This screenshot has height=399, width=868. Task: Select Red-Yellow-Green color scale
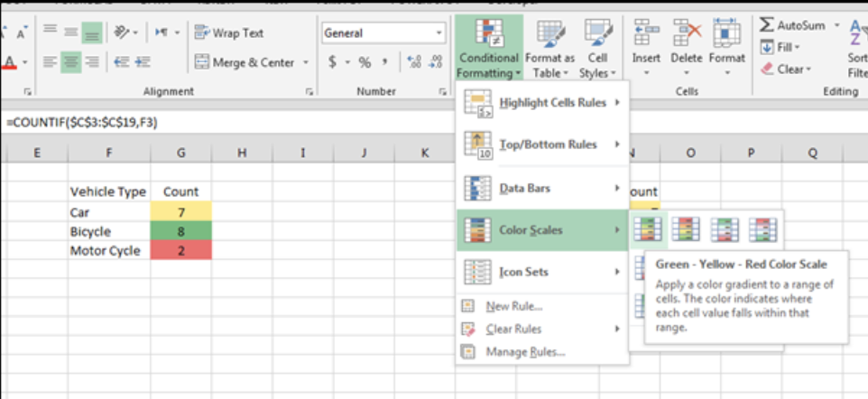point(686,229)
